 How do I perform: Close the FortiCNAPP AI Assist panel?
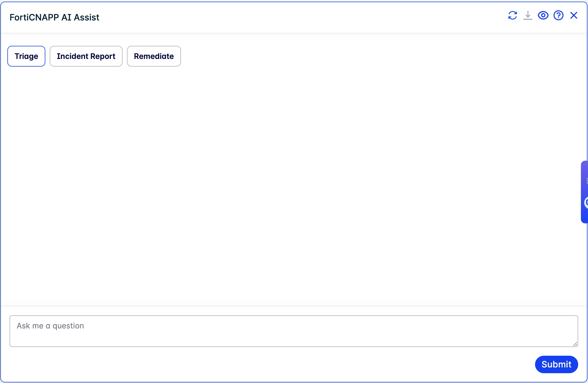pos(574,16)
